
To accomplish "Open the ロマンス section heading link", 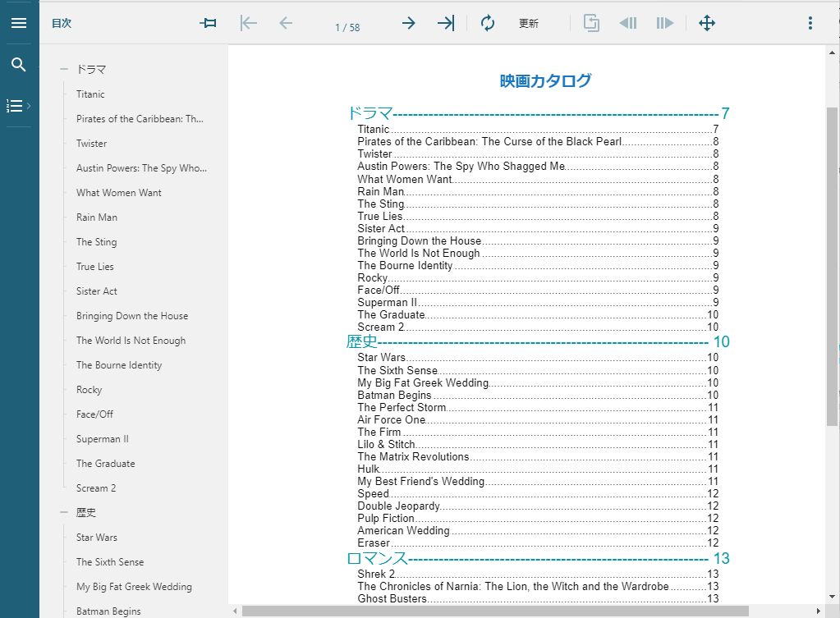I will [377, 559].
